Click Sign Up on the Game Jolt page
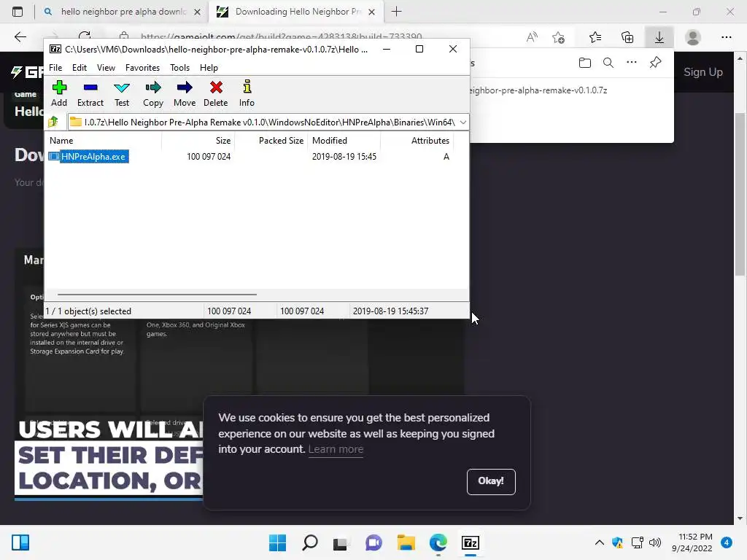 [x=703, y=72]
